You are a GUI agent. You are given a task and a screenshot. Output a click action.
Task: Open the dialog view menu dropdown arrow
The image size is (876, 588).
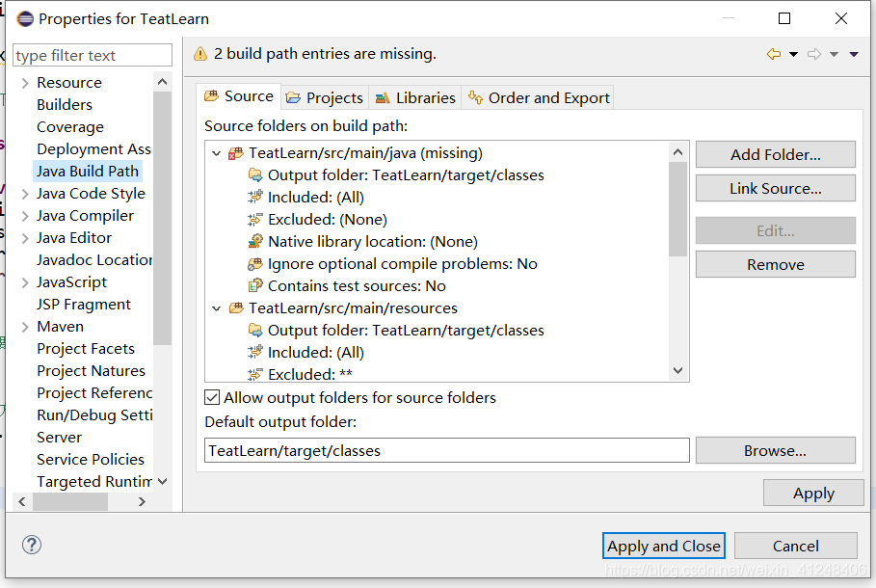coord(854,54)
